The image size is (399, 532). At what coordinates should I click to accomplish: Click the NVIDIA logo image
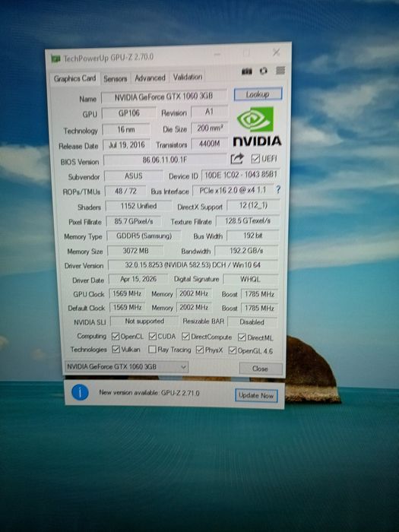point(257,127)
